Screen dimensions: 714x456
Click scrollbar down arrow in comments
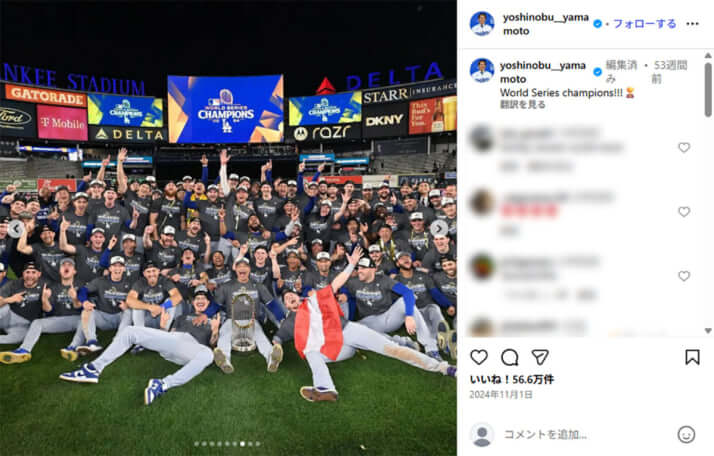708,331
